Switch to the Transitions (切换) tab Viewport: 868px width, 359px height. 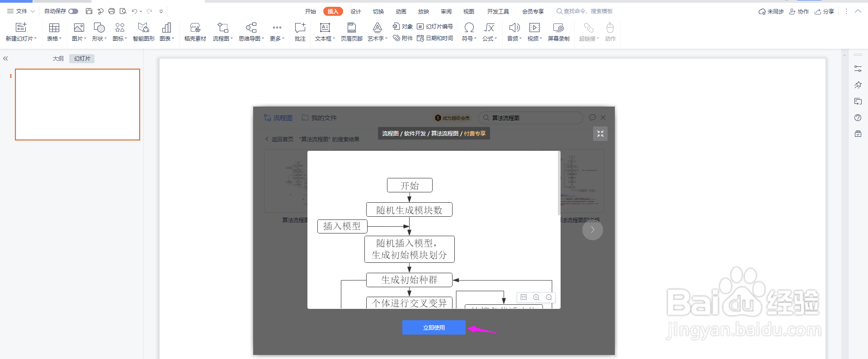[378, 11]
